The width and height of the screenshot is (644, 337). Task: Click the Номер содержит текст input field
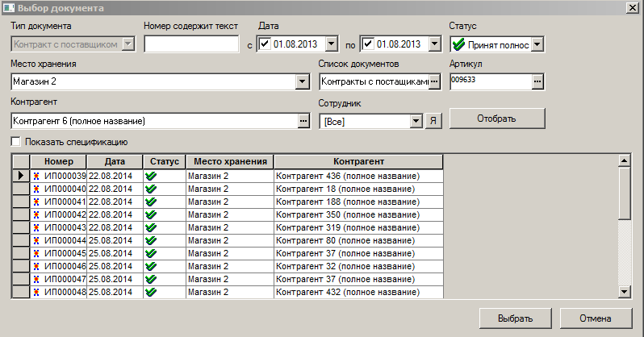191,44
